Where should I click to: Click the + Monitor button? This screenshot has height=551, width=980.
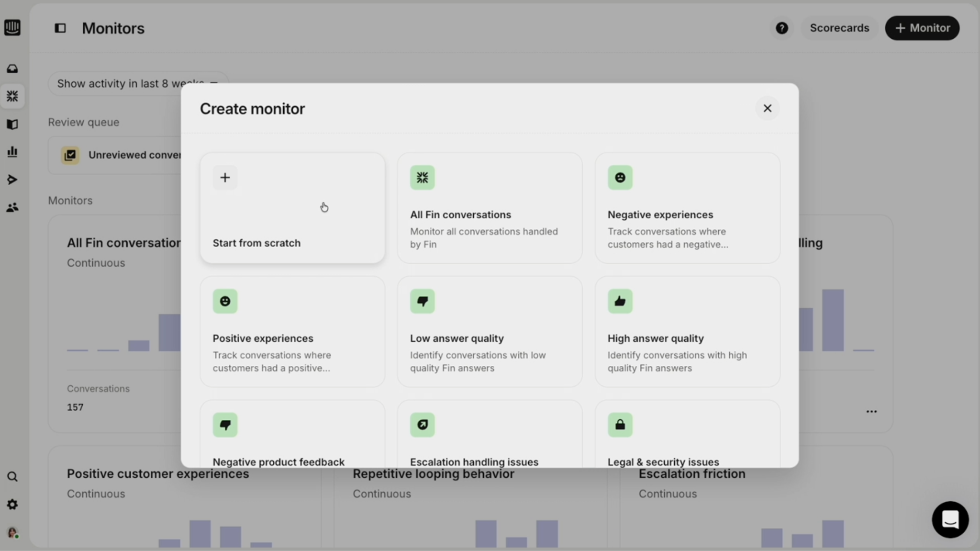click(x=922, y=28)
